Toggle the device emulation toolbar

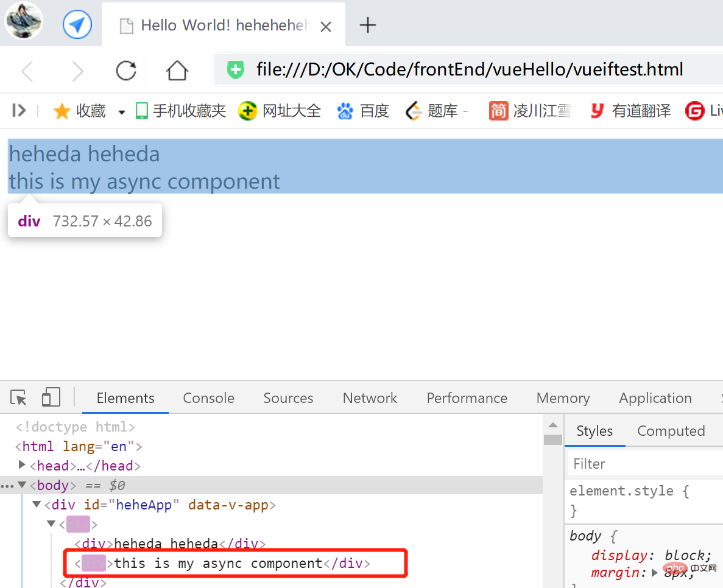tap(51, 397)
